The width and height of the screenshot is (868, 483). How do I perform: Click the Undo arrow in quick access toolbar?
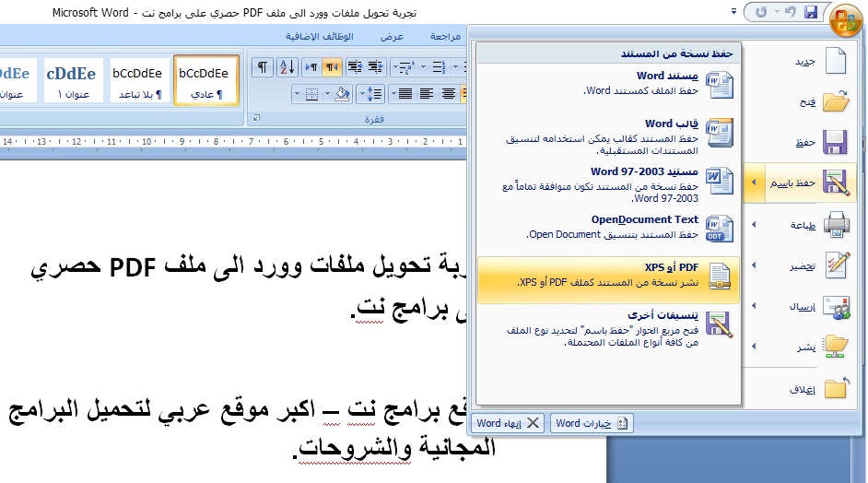coord(791,12)
